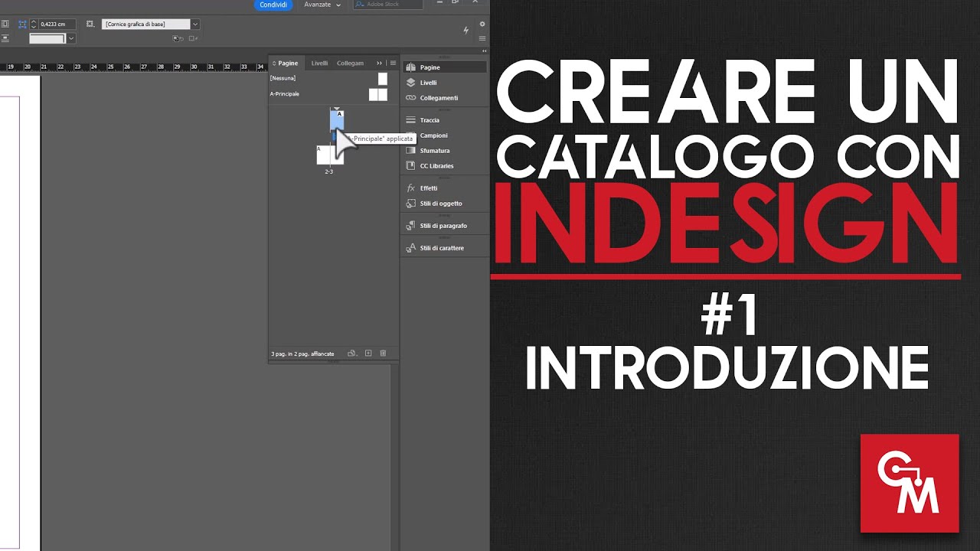Click the trash icon to delete selected pages

tap(384, 354)
